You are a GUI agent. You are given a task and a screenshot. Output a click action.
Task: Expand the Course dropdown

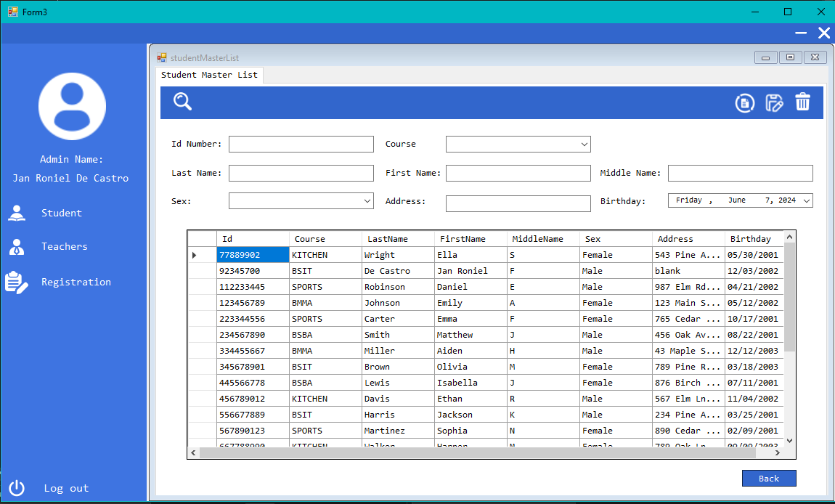[x=584, y=145]
